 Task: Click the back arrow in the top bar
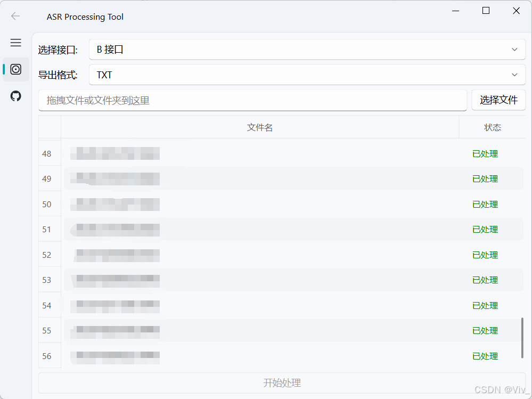coord(15,15)
